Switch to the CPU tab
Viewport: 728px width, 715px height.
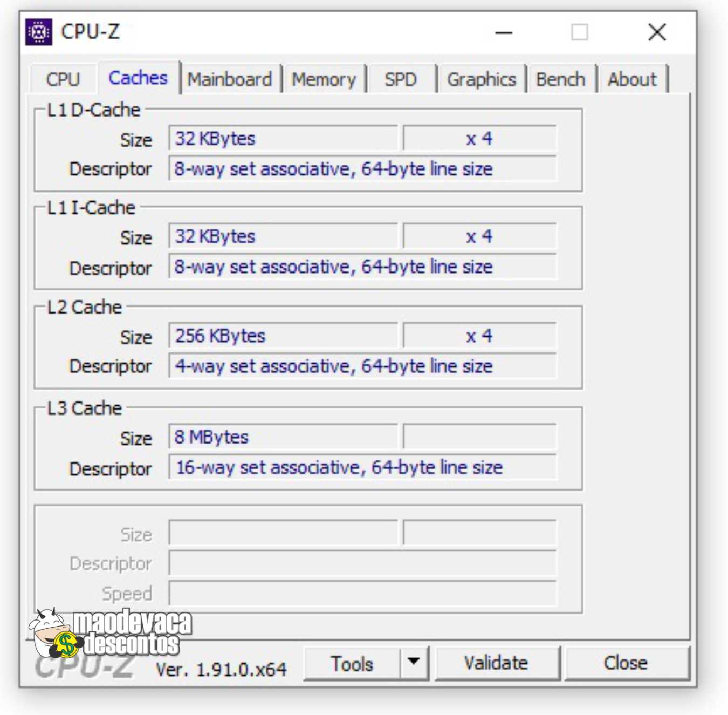63,79
